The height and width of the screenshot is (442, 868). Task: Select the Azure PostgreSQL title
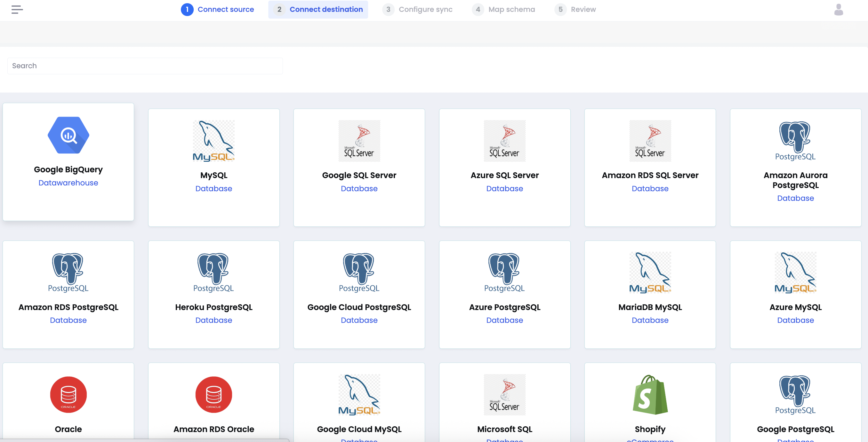pyautogui.click(x=504, y=307)
